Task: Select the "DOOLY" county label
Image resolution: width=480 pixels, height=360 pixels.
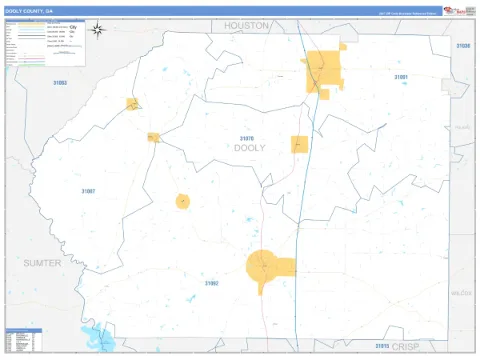Action: point(250,148)
